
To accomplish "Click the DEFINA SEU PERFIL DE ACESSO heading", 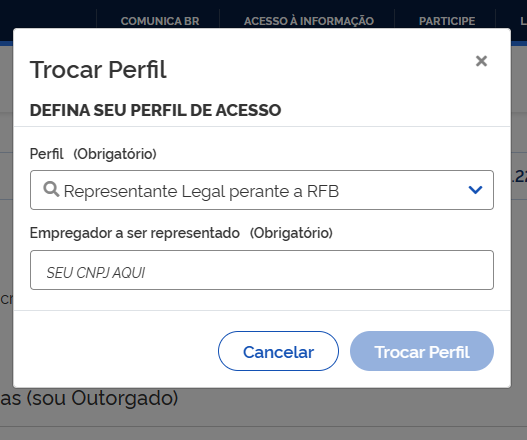I will coord(156,110).
